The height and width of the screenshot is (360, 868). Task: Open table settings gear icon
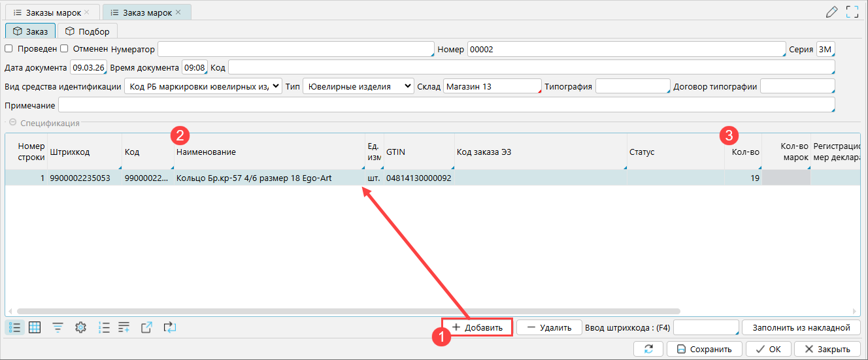click(x=81, y=328)
